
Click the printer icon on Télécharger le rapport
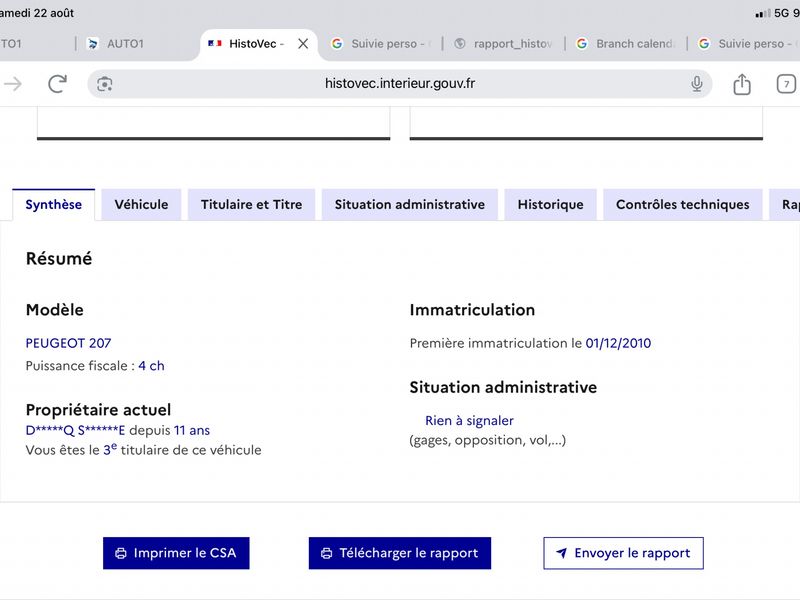(327, 554)
